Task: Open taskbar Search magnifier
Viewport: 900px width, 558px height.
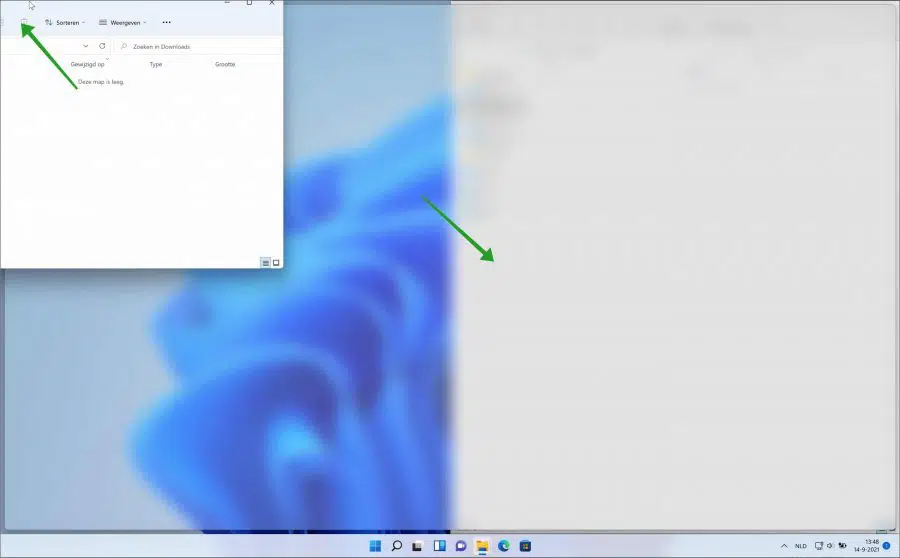Action: 396,546
